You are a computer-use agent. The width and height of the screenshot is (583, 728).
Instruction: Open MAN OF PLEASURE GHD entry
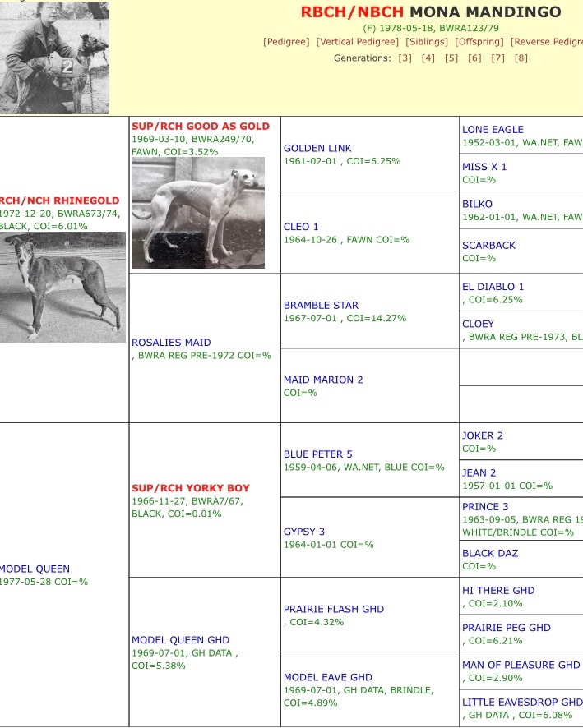point(521,665)
